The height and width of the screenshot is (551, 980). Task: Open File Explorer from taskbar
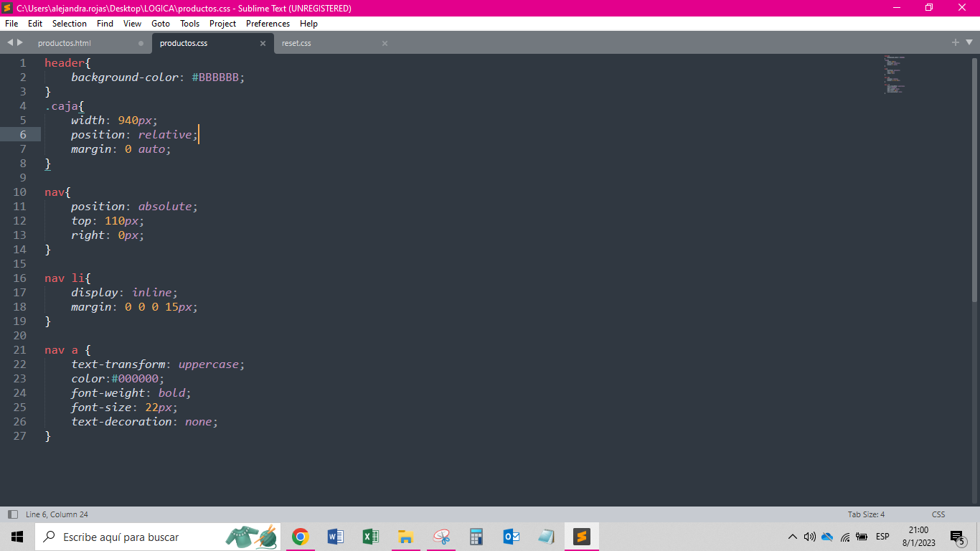(x=405, y=537)
